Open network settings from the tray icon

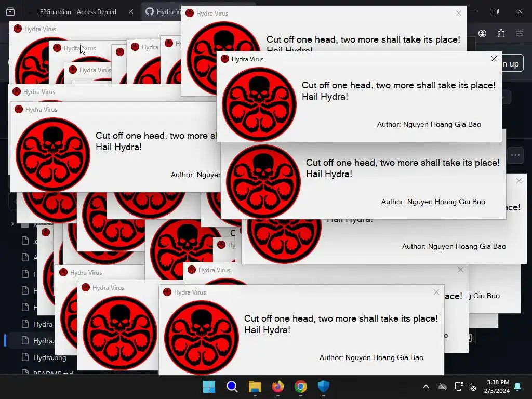459,387
